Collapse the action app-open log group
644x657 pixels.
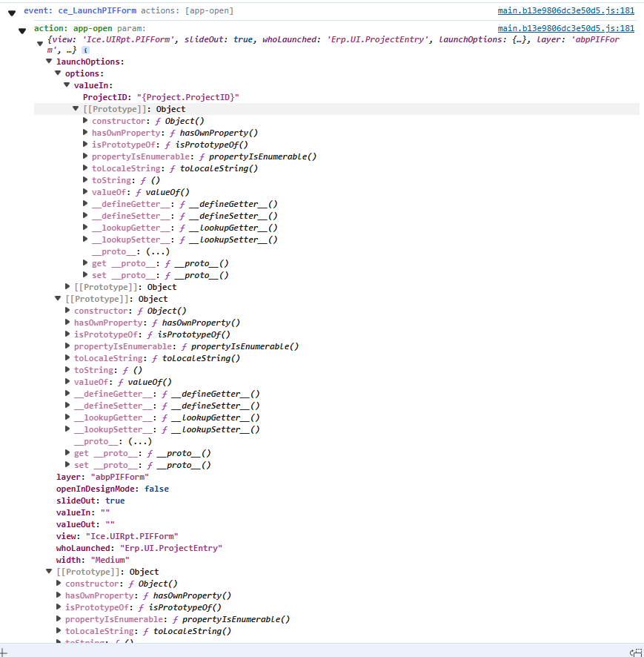tap(23, 30)
